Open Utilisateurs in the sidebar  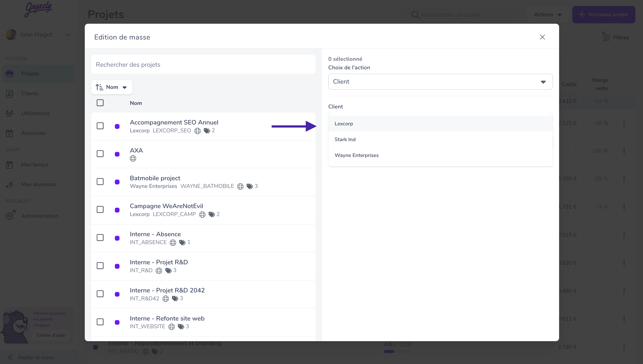click(x=39, y=113)
